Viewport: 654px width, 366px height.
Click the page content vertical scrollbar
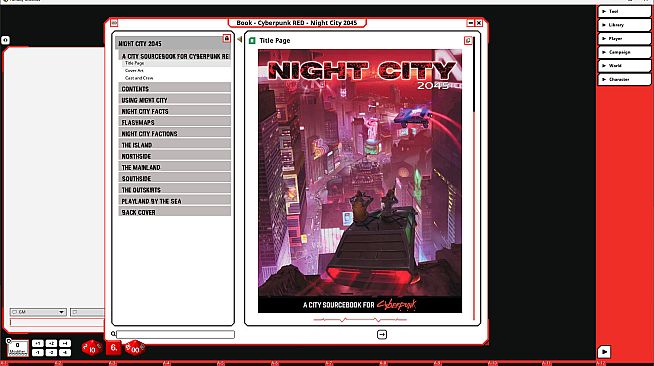pyautogui.click(x=474, y=177)
